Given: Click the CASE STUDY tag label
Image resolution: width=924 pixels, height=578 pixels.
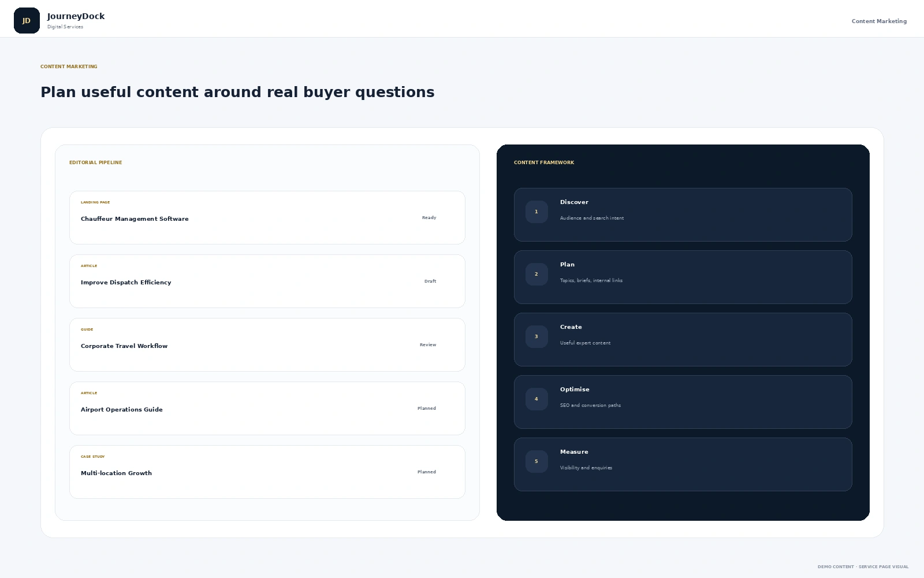Looking at the screenshot, I should click(93, 457).
